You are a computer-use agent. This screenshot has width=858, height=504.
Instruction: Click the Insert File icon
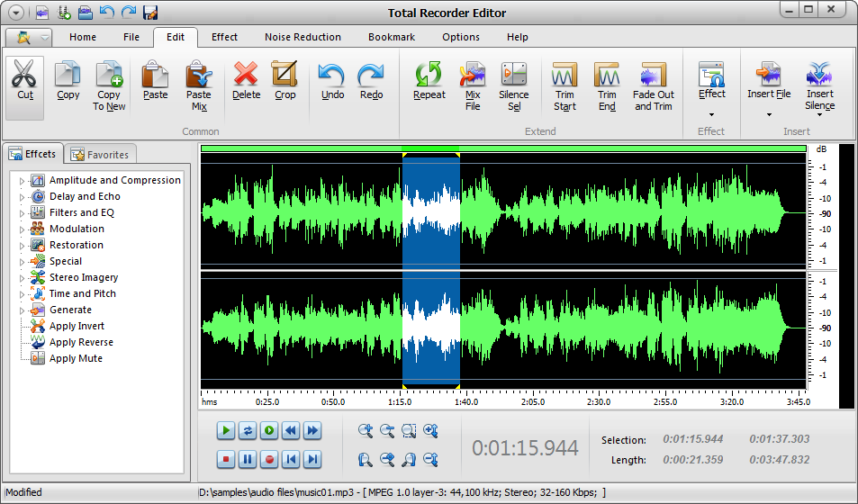click(769, 74)
